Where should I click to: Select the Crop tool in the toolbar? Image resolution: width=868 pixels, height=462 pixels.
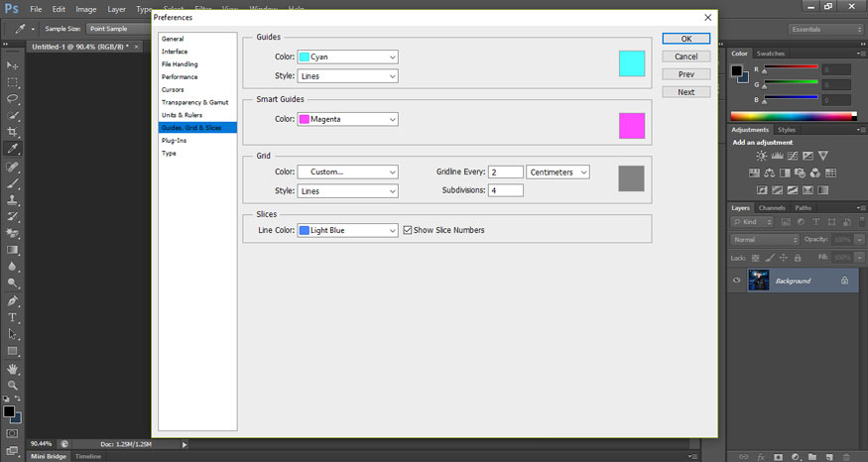13,132
